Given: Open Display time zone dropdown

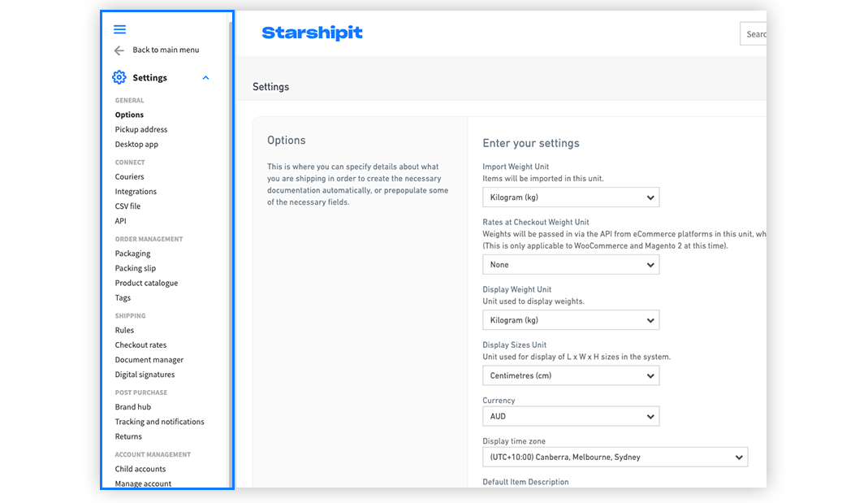Looking at the screenshot, I should pyautogui.click(x=615, y=457).
